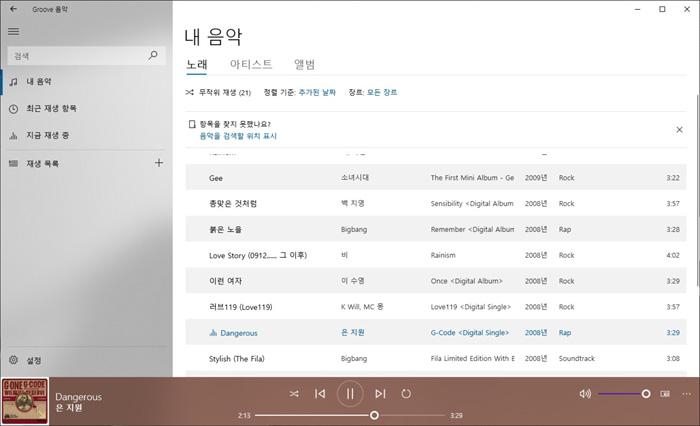Click artist 비 in Love Story row
The height and width of the screenshot is (426, 700).
click(344, 255)
